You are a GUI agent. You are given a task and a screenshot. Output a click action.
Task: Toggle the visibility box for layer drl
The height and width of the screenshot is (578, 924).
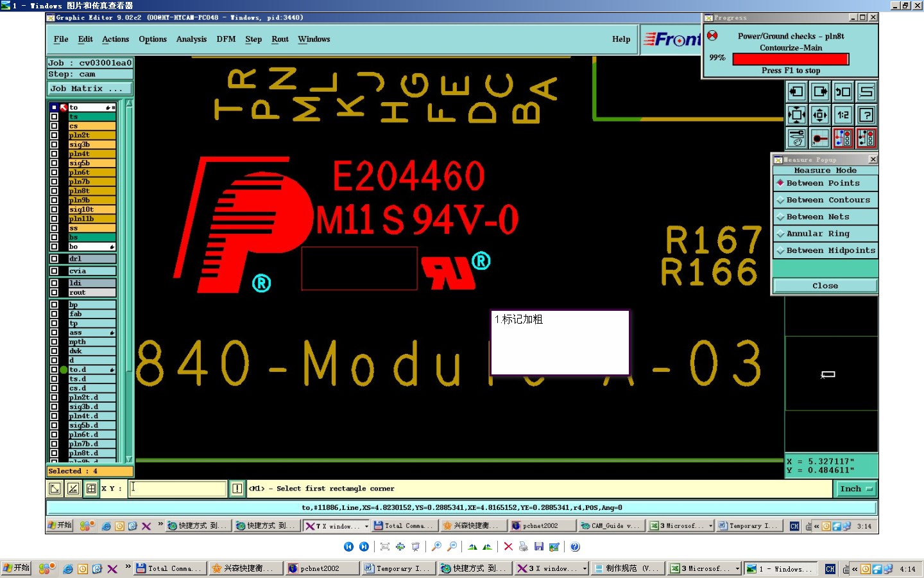click(x=55, y=259)
